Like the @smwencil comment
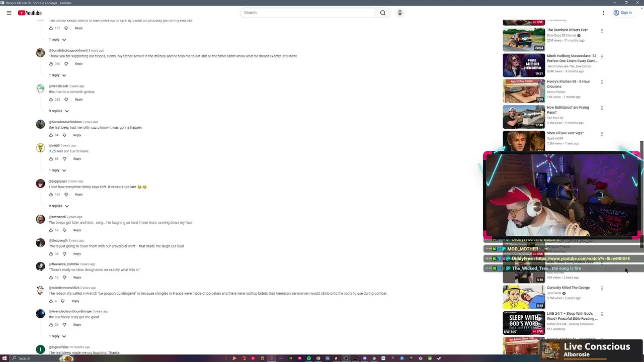644x362 pixels. coord(51,230)
